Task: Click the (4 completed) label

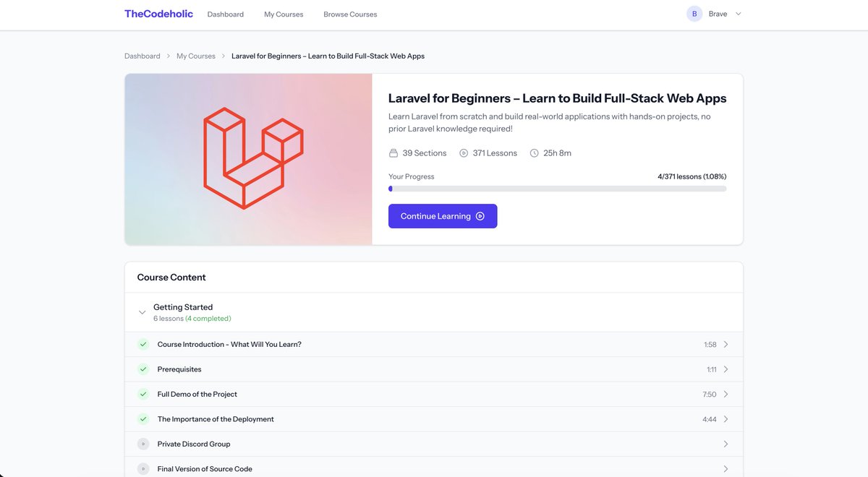Action: click(208, 319)
